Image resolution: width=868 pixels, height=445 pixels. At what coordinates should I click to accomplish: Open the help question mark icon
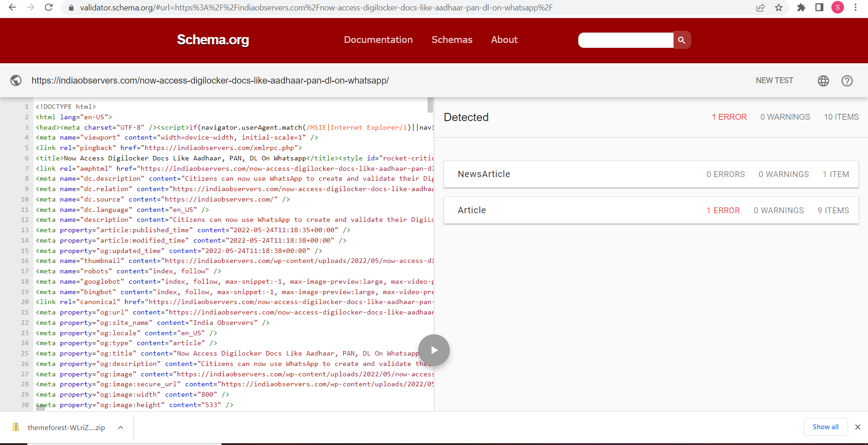click(x=847, y=81)
